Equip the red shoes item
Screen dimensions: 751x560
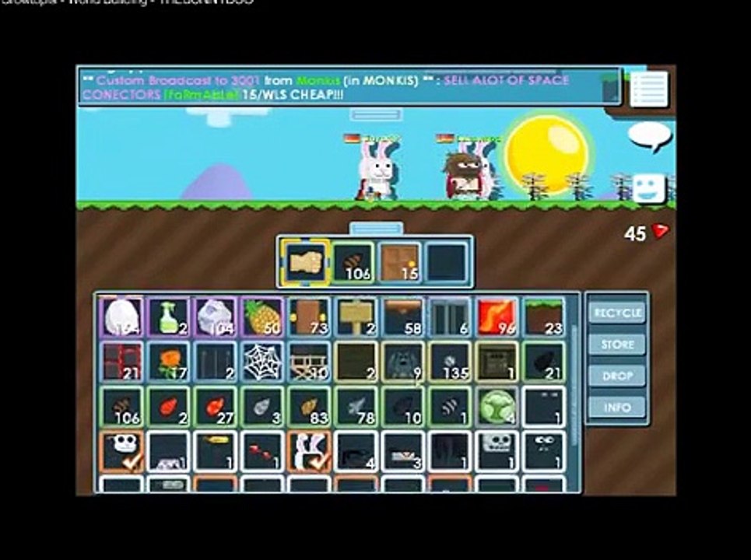[x=262, y=451]
